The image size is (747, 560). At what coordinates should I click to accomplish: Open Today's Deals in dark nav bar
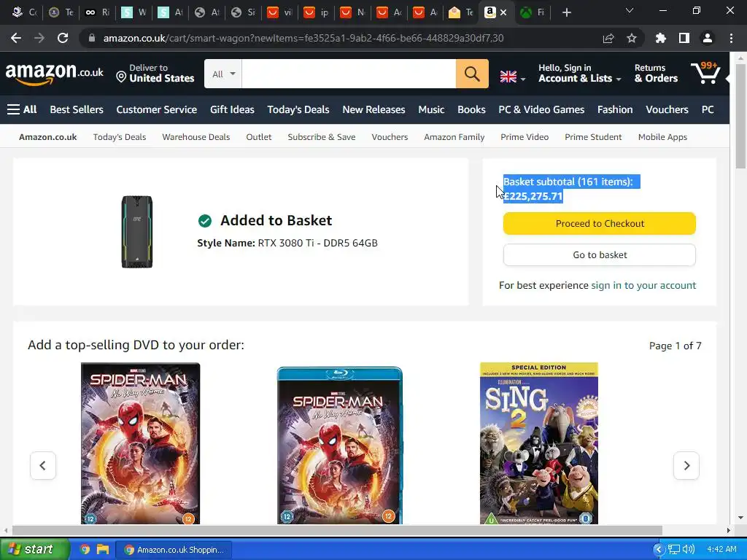[298, 109]
